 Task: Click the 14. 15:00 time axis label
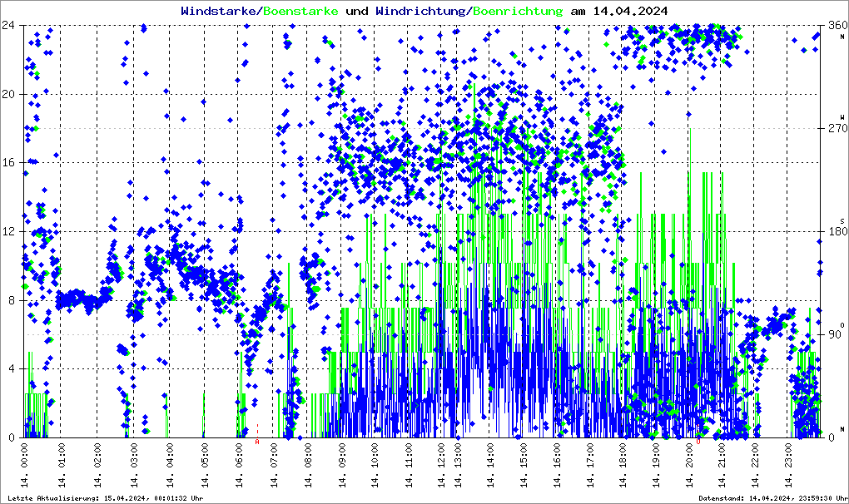(524, 465)
